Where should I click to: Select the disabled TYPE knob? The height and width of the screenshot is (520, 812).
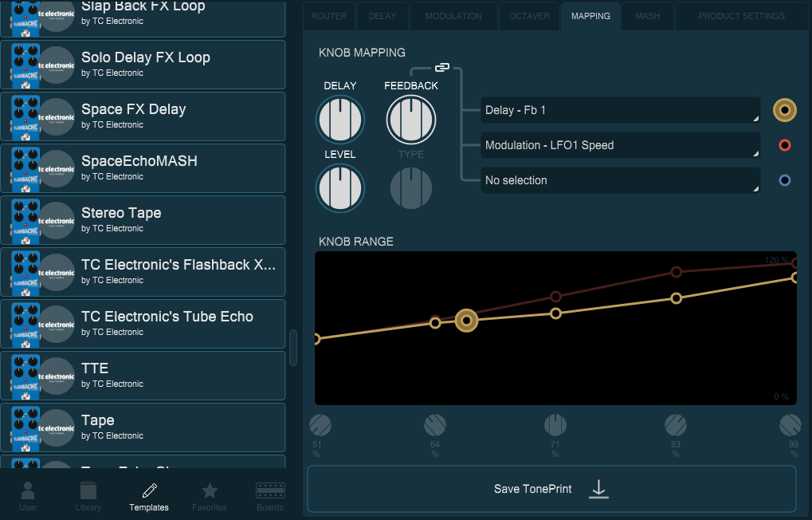(411, 188)
